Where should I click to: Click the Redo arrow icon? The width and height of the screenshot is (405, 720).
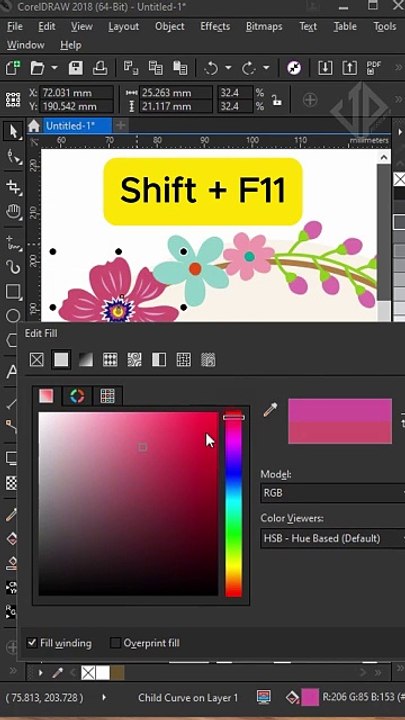click(x=249, y=69)
